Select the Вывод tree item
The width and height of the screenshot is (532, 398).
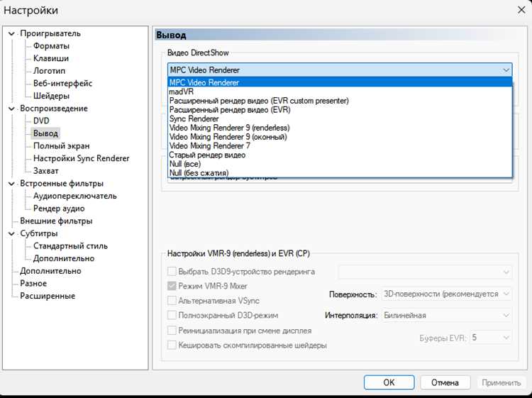coord(45,133)
